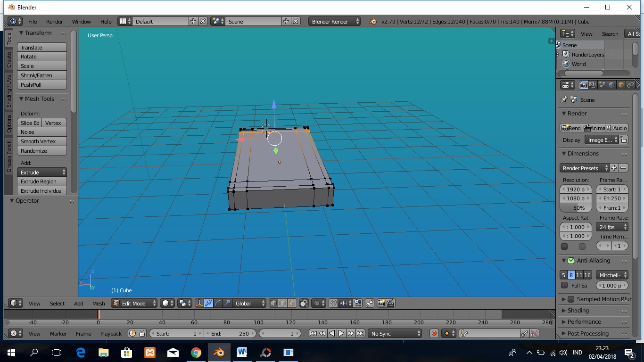644x362 pixels.
Task: Open the Edit Mode dropdown
Action: pyautogui.click(x=134, y=304)
